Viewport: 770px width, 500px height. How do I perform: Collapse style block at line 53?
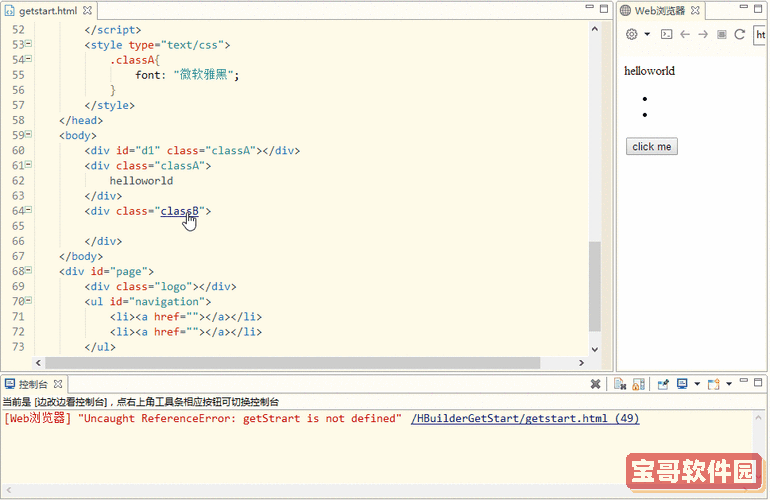28,44
